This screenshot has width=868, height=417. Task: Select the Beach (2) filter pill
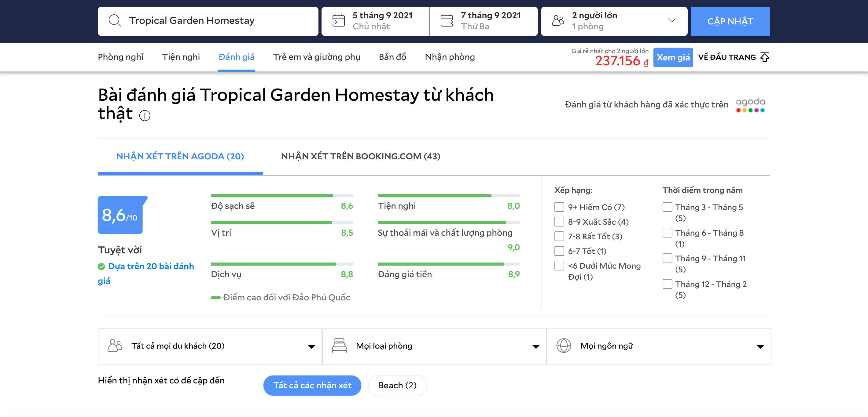click(397, 385)
